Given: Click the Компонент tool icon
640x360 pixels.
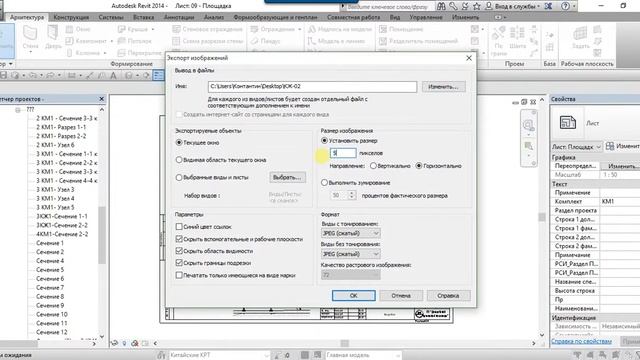Looking at the screenshot, I should (x=69, y=41).
